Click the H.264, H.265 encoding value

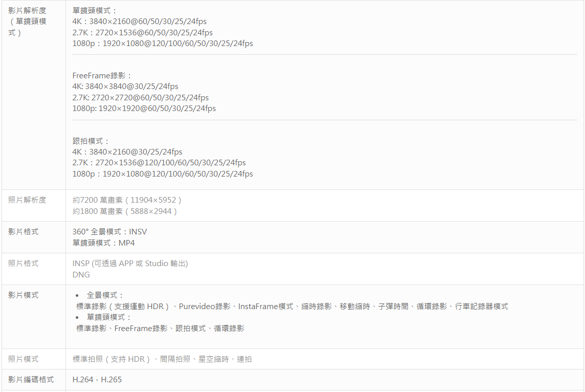click(x=97, y=380)
